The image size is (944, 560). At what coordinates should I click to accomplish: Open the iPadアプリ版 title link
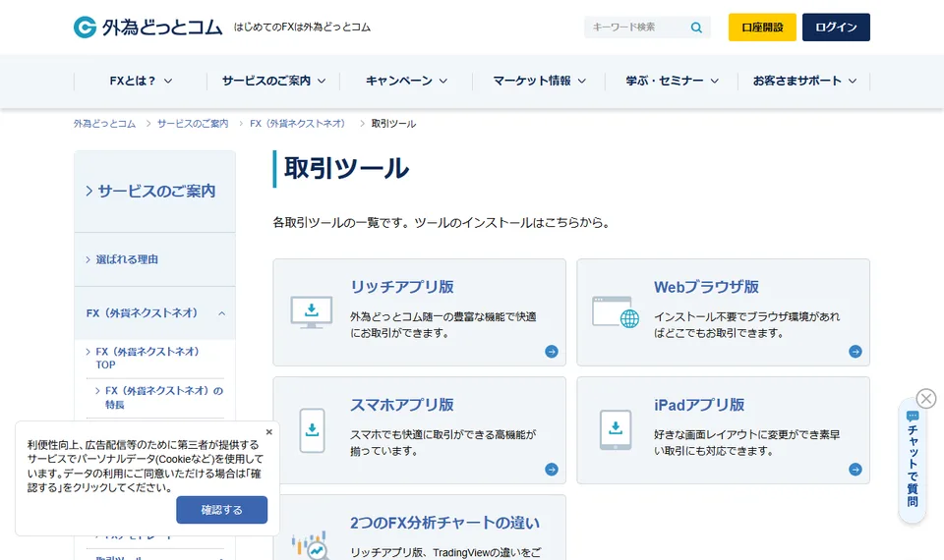point(699,405)
